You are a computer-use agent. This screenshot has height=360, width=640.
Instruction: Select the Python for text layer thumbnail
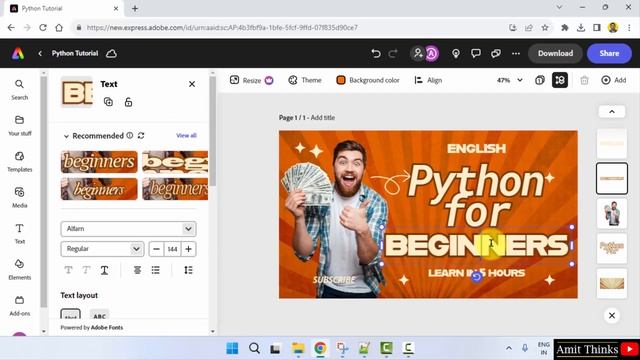pos(612,249)
